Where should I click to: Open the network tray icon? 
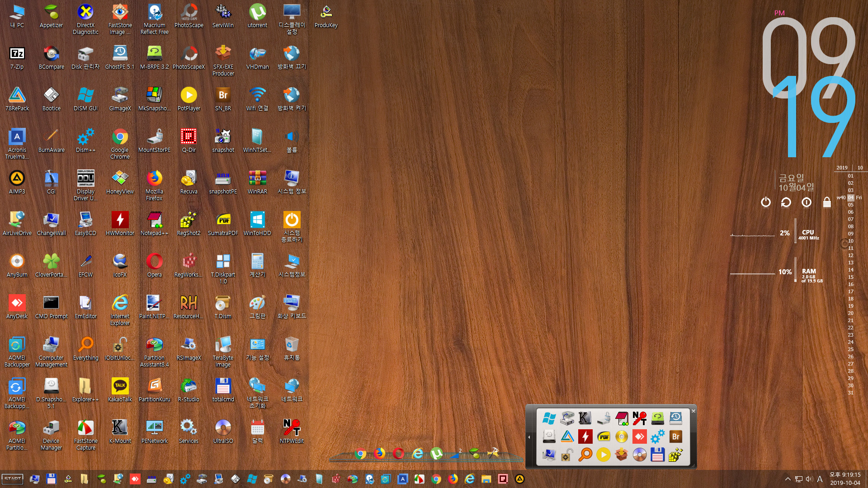[799, 479]
